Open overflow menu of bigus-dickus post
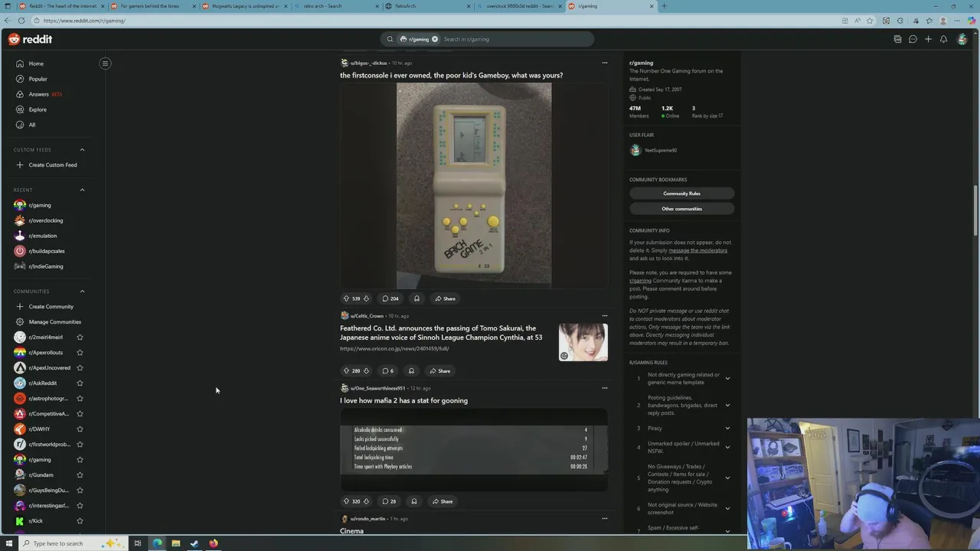The height and width of the screenshot is (551, 980). click(x=604, y=63)
